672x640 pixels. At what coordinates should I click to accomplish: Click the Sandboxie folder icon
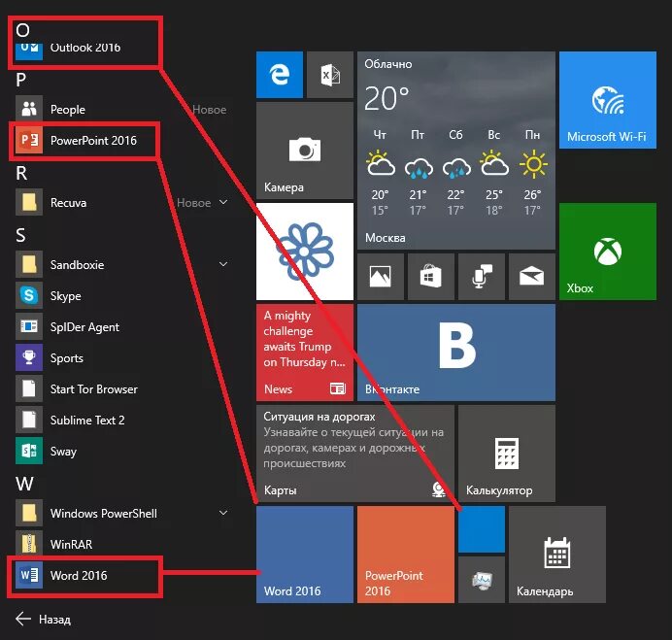click(x=29, y=264)
